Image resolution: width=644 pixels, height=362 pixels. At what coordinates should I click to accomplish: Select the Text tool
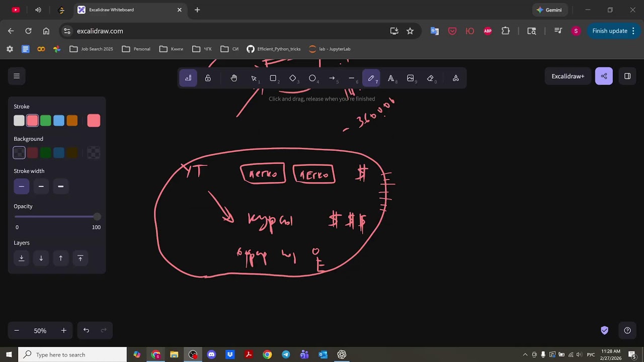[x=391, y=78]
